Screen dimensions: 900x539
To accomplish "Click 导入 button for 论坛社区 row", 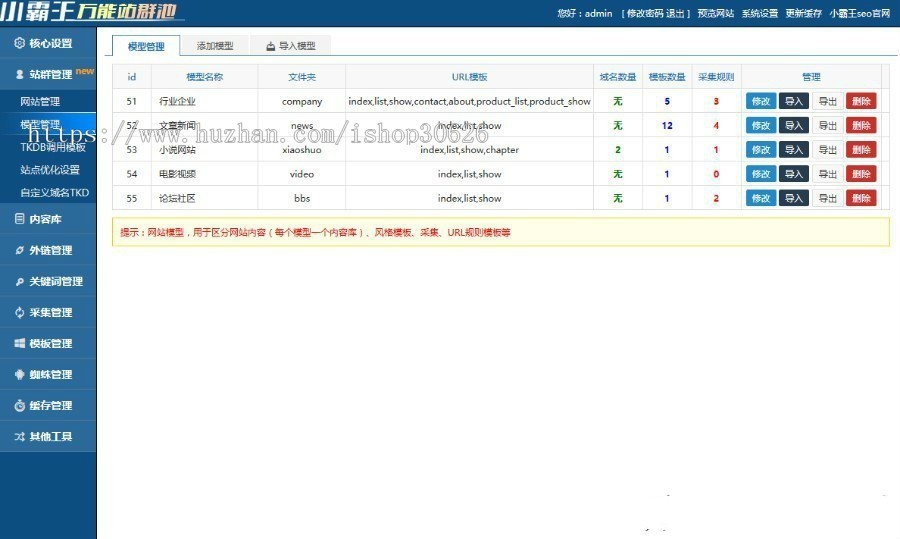I will (794, 198).
